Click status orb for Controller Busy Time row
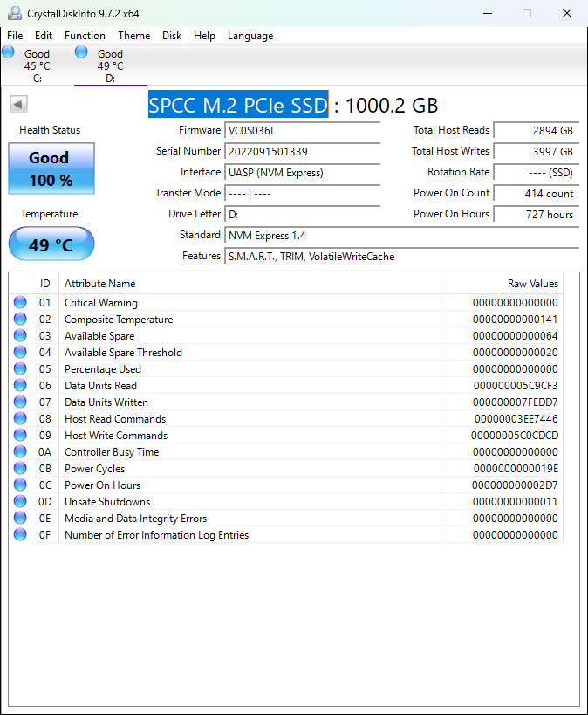This screenshot has width=588, height=715. [20, 451]
